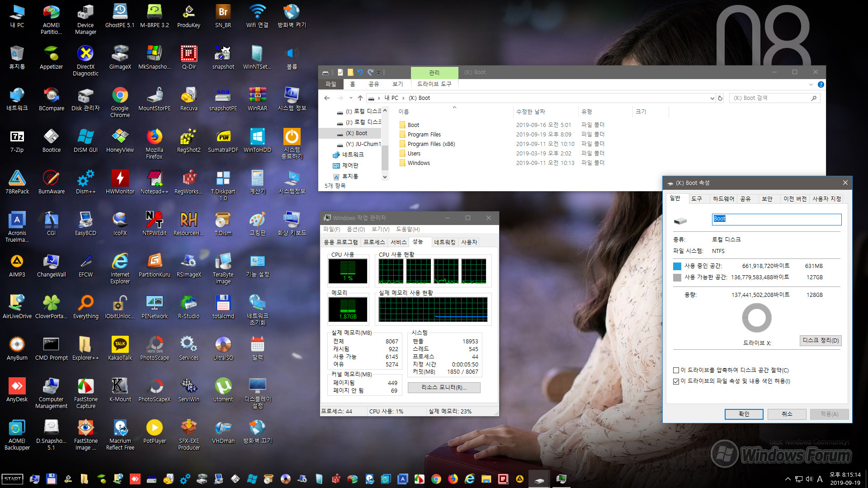The image size is (868, 488).
Task: Cancel properties with 취소 button
Action: pyautogui.click(x=787, y=414)
